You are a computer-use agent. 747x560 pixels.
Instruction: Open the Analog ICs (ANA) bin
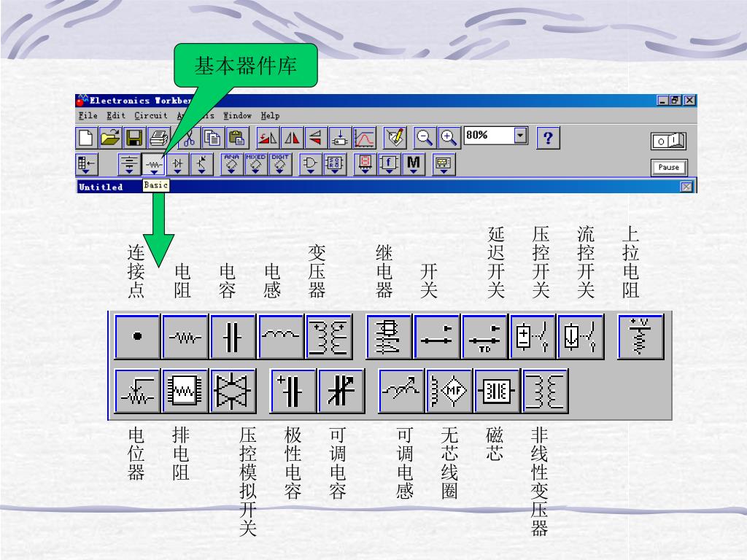(231, 164)
